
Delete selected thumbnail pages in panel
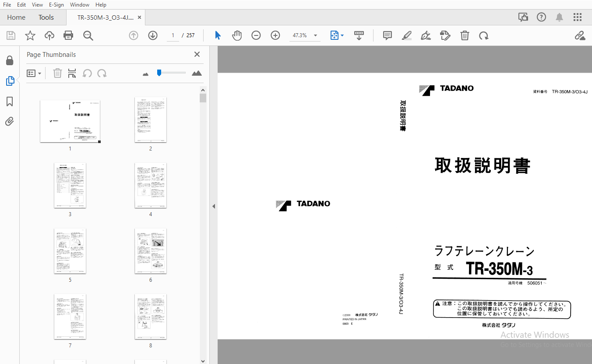57,73
